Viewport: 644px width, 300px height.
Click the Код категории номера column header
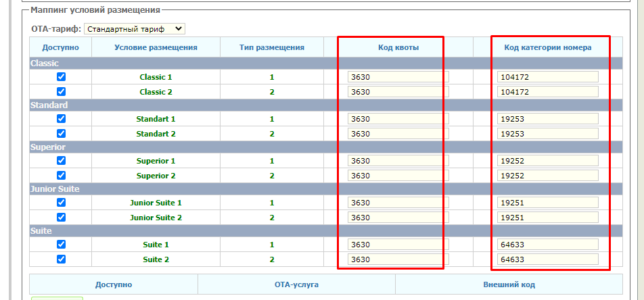[548, 47]
